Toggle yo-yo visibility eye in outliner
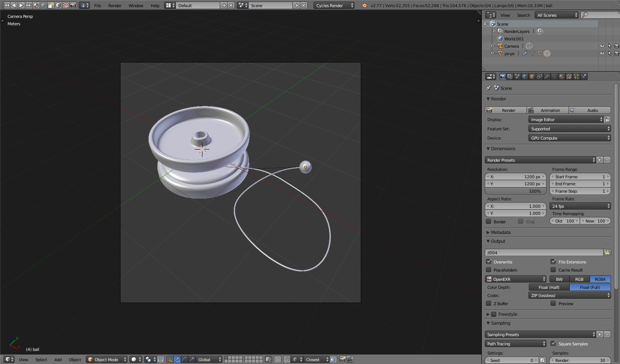 pyautogui.click(x=602, y=53)
